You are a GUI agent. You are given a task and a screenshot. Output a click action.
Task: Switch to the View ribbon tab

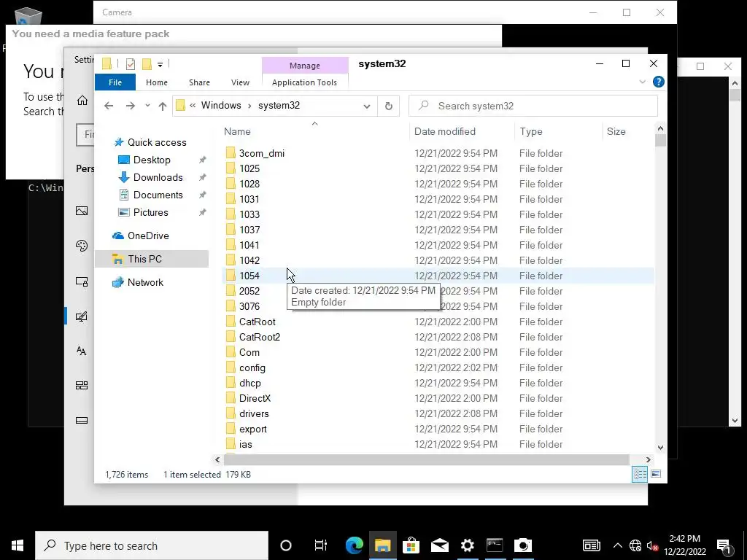tap(240, 82)
